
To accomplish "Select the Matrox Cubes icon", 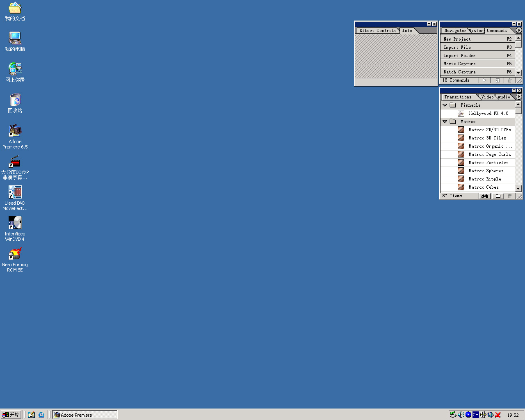I will (x=461, y=187).
